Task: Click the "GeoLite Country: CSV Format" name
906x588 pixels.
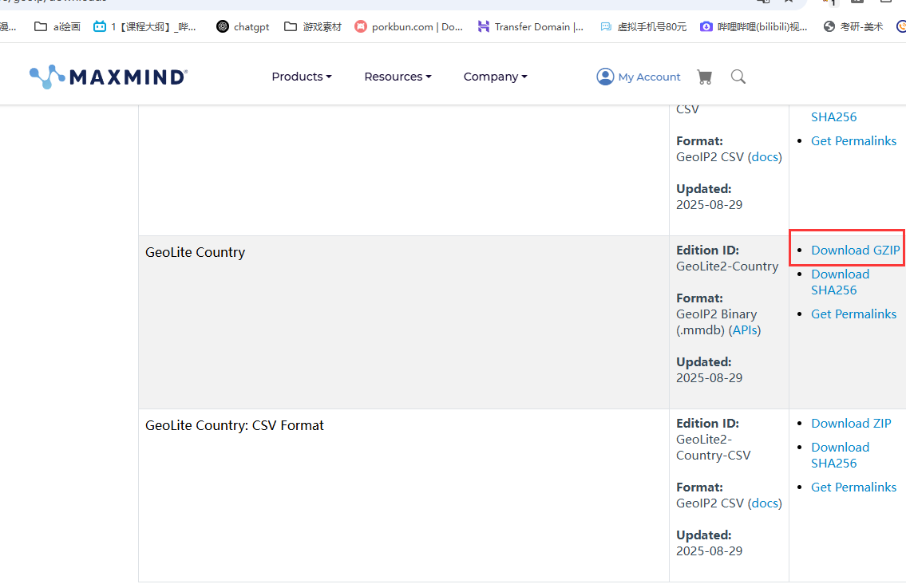Action: (235, 426)
